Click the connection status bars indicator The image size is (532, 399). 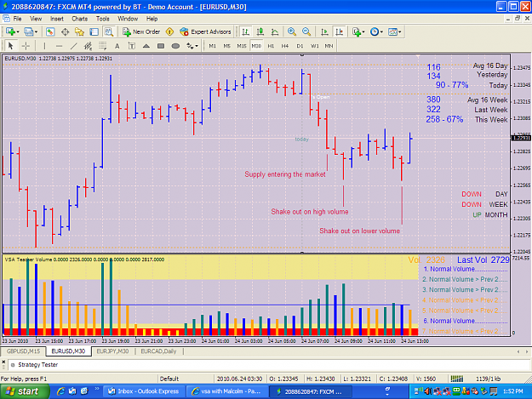click(x=457, y=379)
